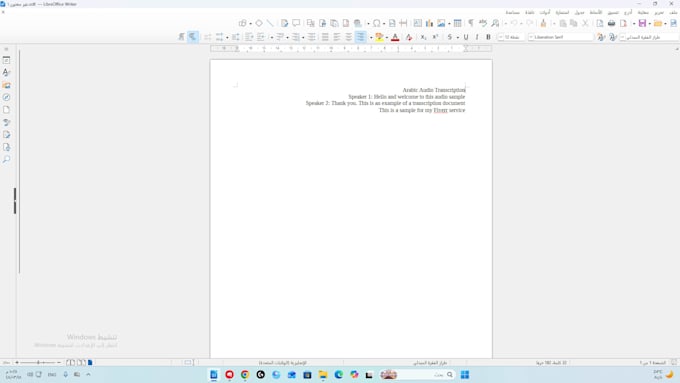Toggle Track Changes recording
Viewport: 680px width, 383px height.
click(x=284, y=23)
